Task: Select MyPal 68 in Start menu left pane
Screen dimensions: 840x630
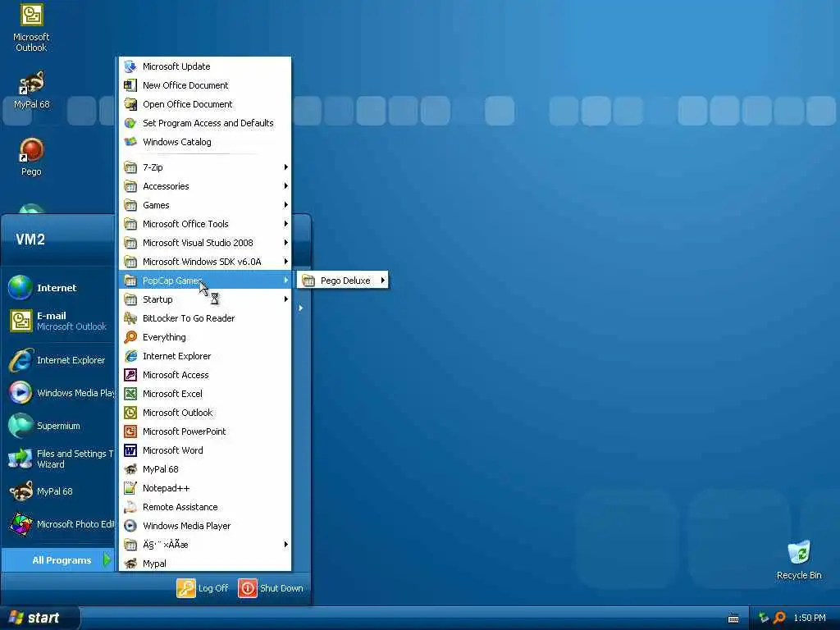Action: [x=59, y=491]
